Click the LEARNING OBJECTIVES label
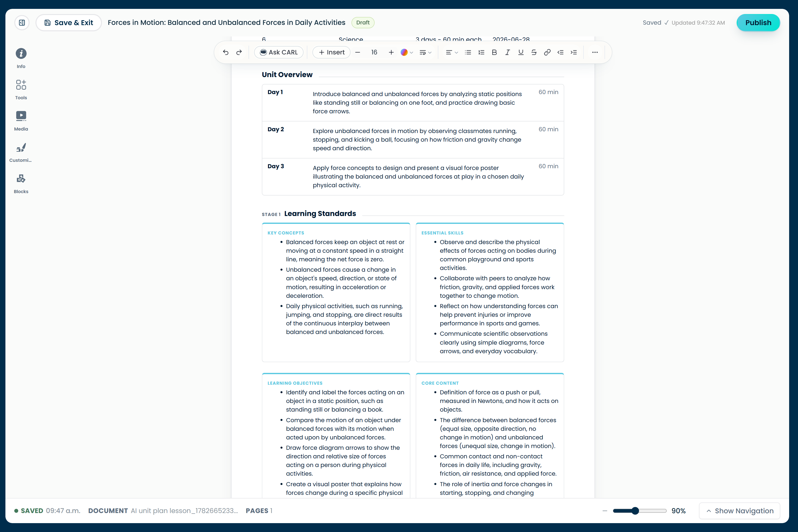Screen dimensions: 798x532 pos(295,383)
